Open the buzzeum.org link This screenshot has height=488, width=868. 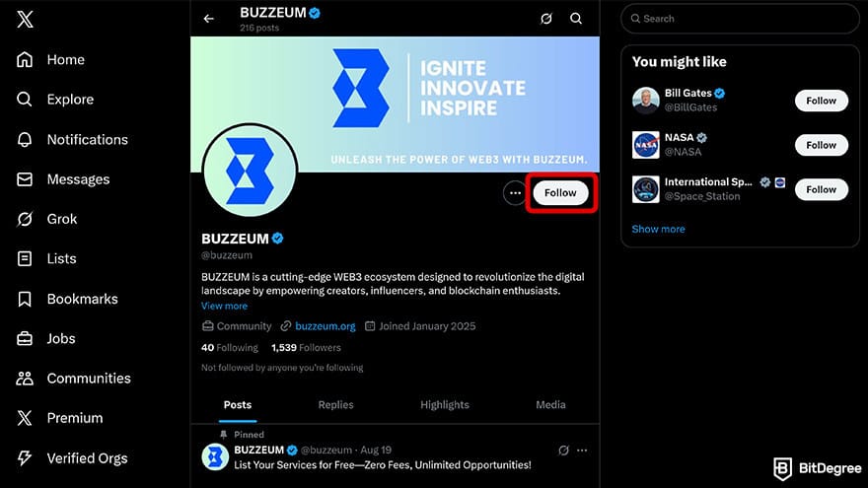(x=325, y=326)
